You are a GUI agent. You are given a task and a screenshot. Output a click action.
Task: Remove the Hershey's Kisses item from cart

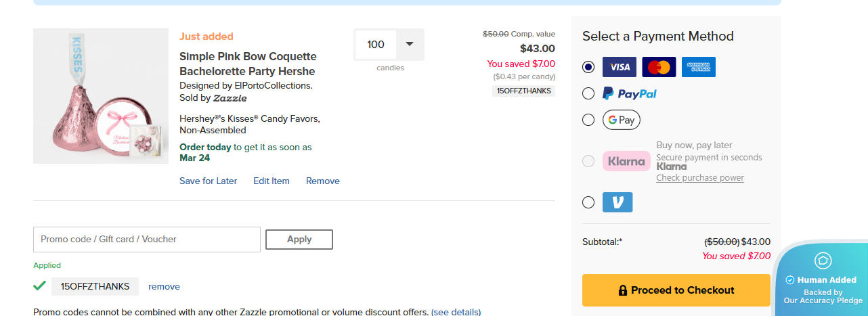[x=322, y=181]
